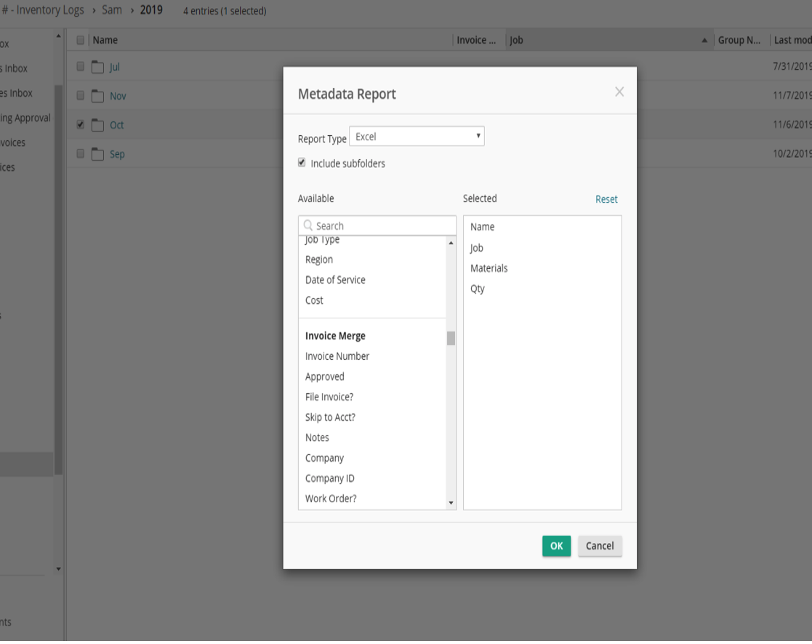Select Work Order? field

[x=331, y=499]
